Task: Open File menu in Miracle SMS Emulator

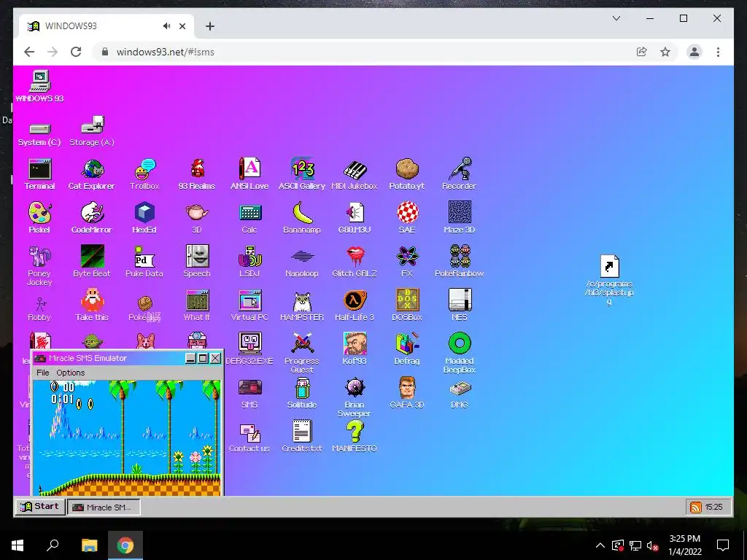Action: click(43, 373)
